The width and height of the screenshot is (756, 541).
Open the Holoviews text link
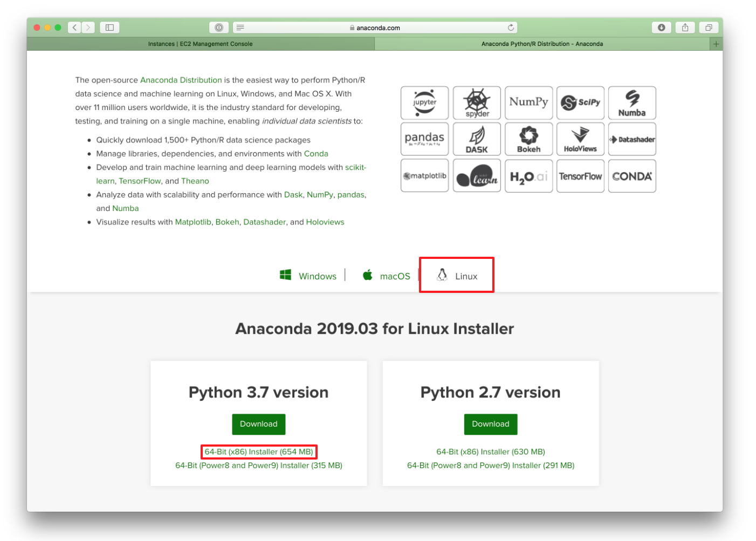pyautogui.click(x=325, y=222)
